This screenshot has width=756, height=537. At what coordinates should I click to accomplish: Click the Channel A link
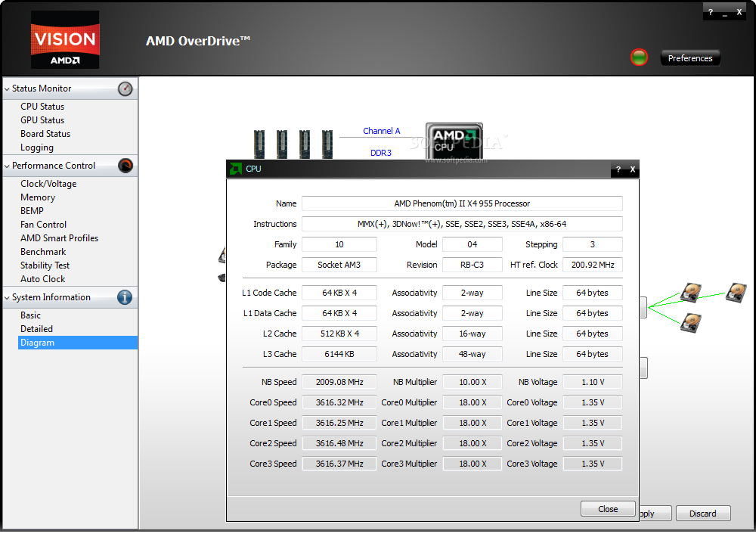[x=381, y=131]
